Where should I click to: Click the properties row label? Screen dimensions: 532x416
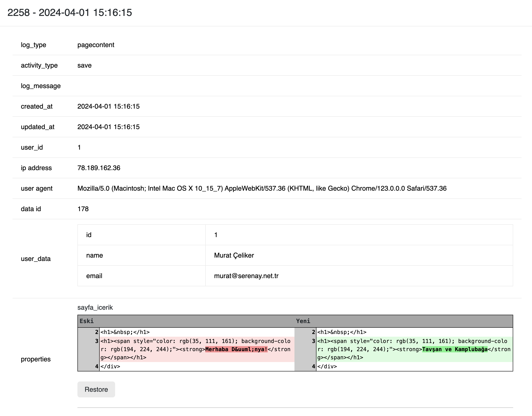[x=36, y=359]
